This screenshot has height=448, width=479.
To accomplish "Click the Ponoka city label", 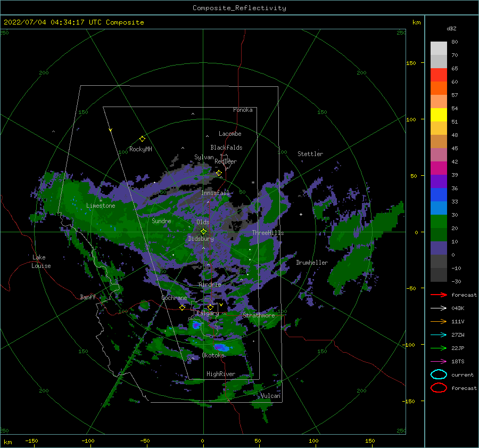I will click(243, 110).
